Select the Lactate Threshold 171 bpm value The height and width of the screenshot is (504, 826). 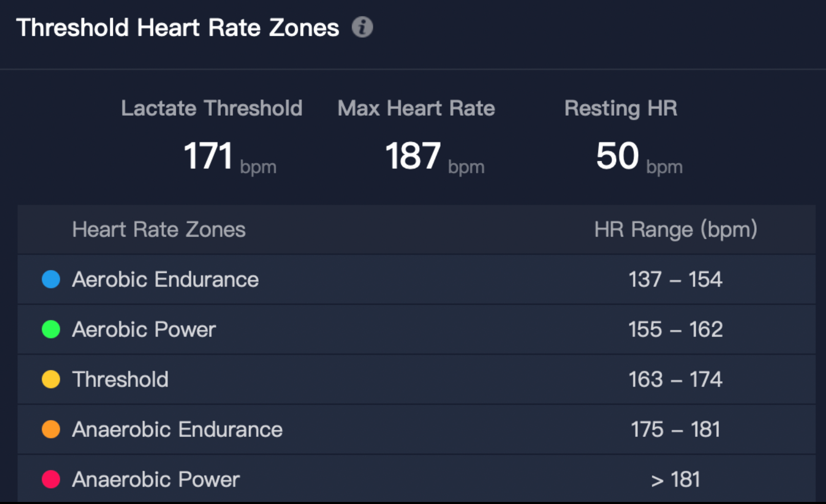tap(230, 156)
